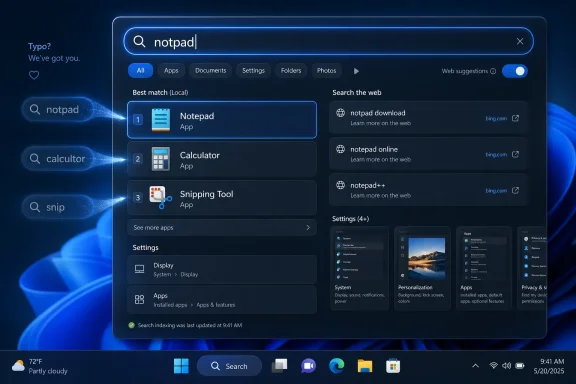Open the clock showing 9:41 AM

coord(549,366)
